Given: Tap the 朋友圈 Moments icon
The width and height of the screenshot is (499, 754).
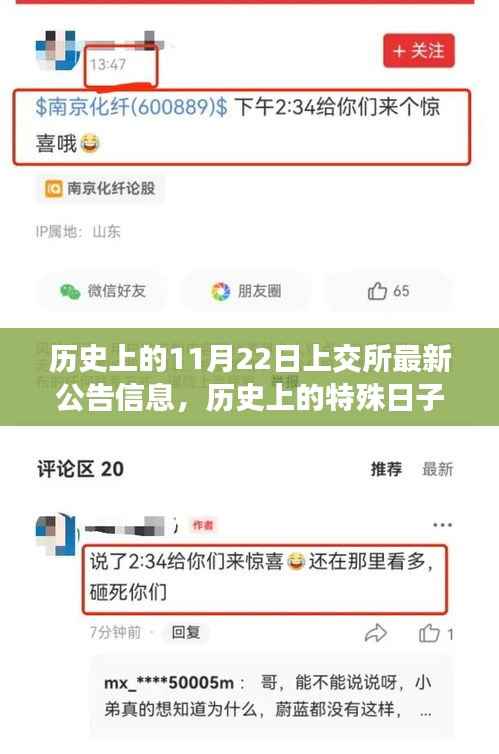Looking at the screenshot, I should [221, 291].
